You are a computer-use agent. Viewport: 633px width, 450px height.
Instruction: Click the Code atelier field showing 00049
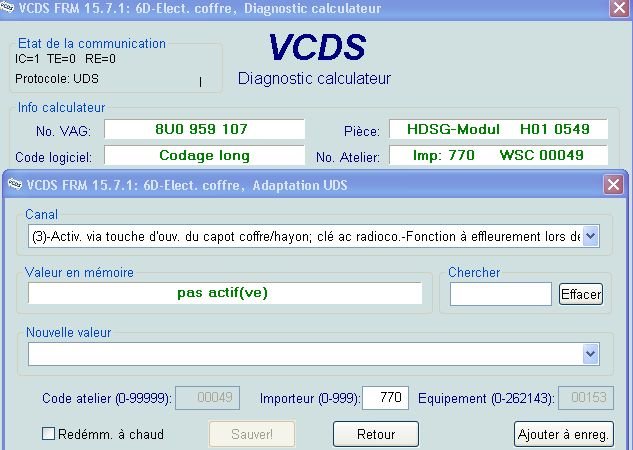click(x=208, y=398)
